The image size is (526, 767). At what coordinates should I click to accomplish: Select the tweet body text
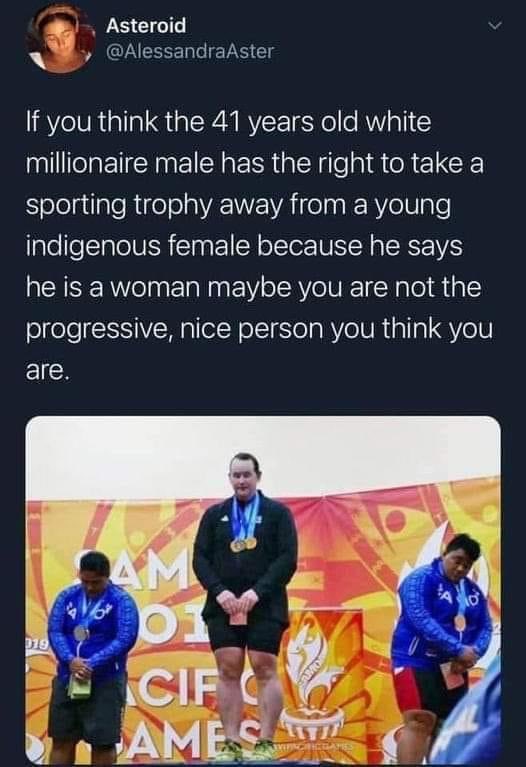click(254, 241)
